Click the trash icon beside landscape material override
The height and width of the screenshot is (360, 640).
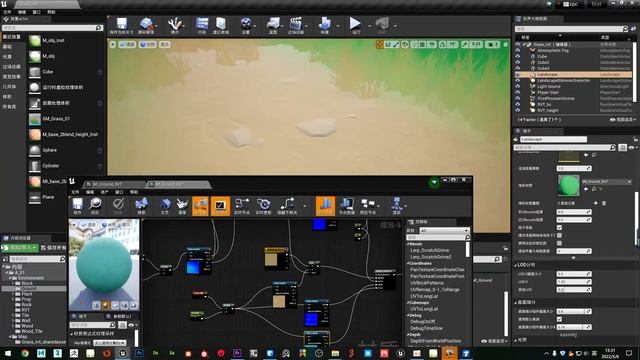(604, 203)
